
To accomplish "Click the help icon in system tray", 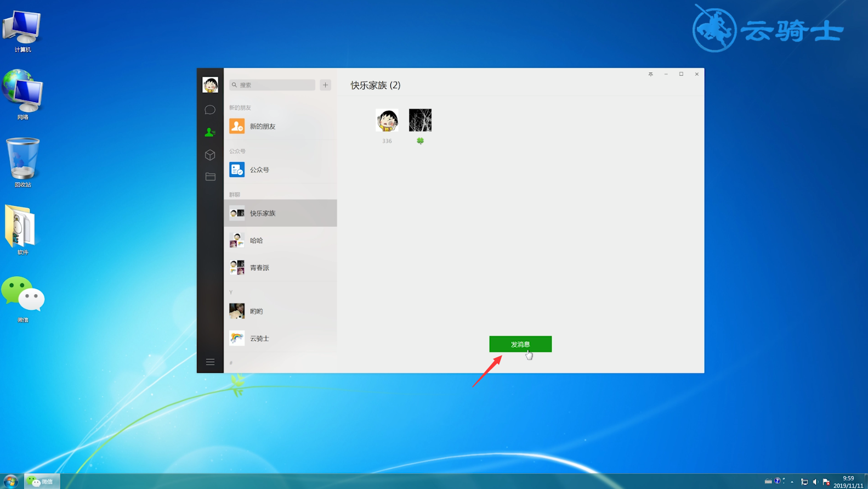I will click(x=778, y=481).
